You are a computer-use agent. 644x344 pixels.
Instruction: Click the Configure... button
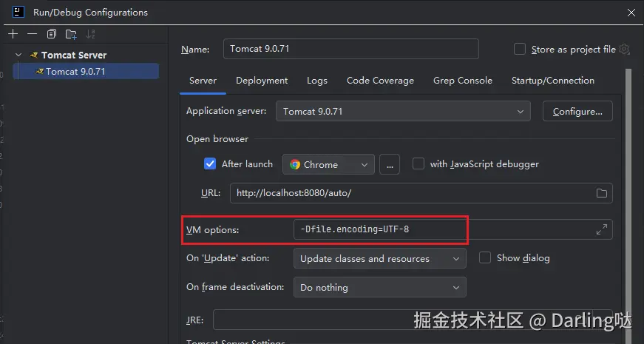click(x=577, y=111)
